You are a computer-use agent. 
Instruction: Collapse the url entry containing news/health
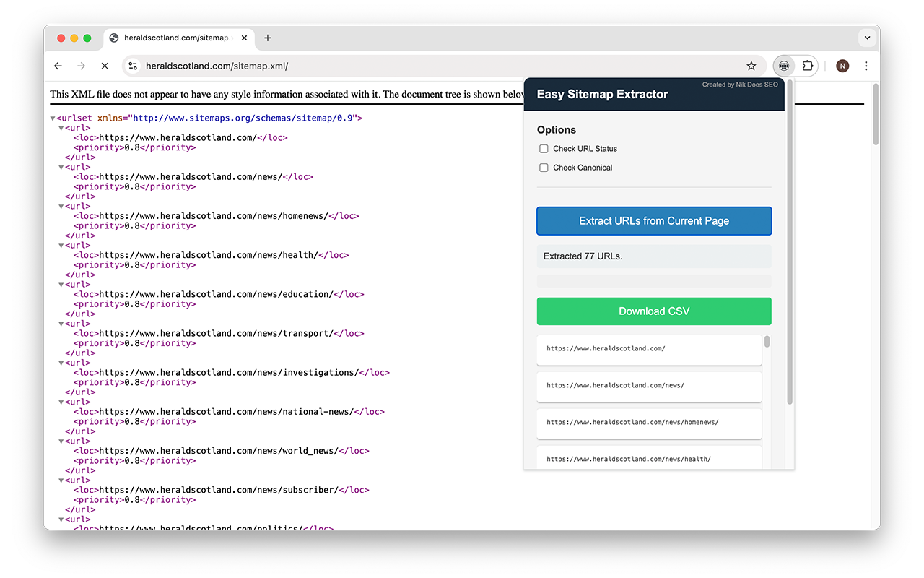[60, 245]
